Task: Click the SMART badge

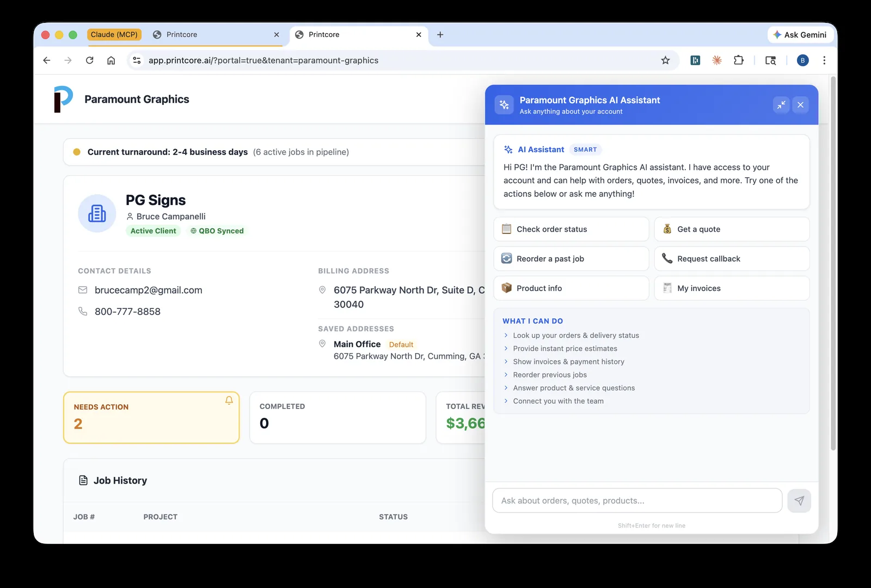Action: 585,150
